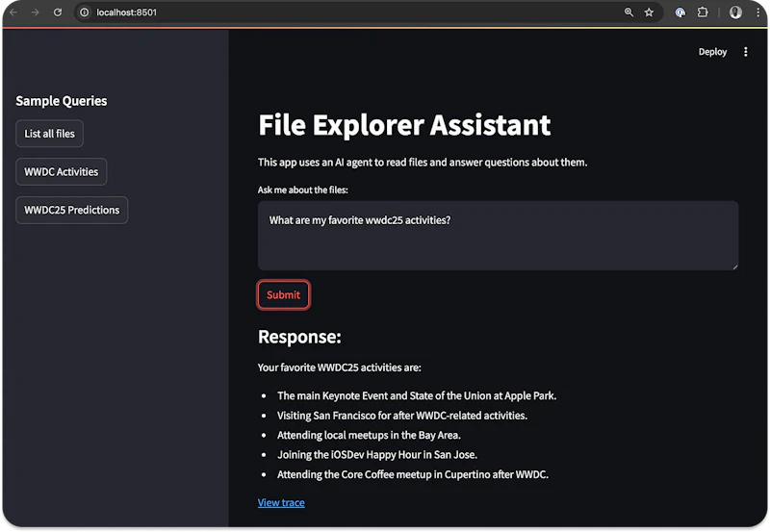Click the site information icon in address bar
Viewport: 770px width, 532px height.
tap(85, 13)
